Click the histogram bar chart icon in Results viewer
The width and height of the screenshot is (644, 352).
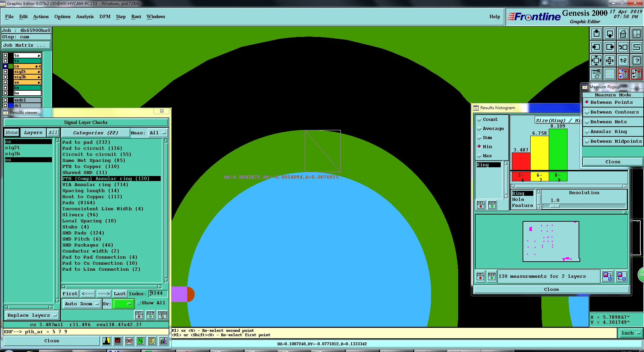point(163,341)
